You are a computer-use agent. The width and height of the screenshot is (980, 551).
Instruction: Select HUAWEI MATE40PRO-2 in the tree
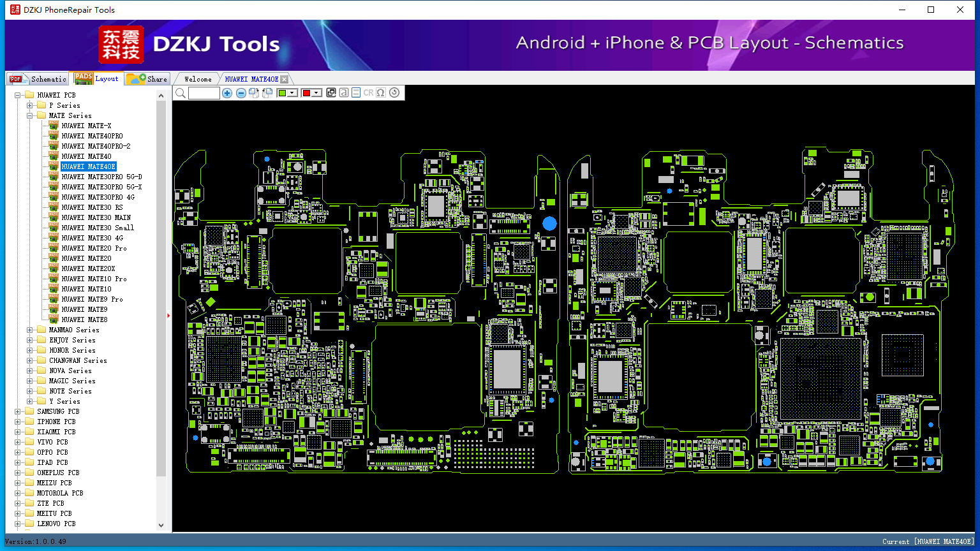(96, 146)
